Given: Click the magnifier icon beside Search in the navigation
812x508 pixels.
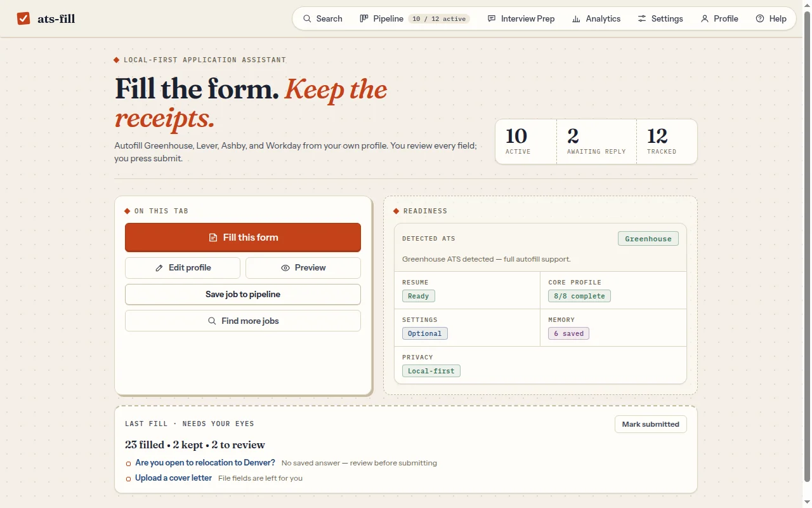Looking at the screenshot, I should pyautogui.click(x=307, y=19).
